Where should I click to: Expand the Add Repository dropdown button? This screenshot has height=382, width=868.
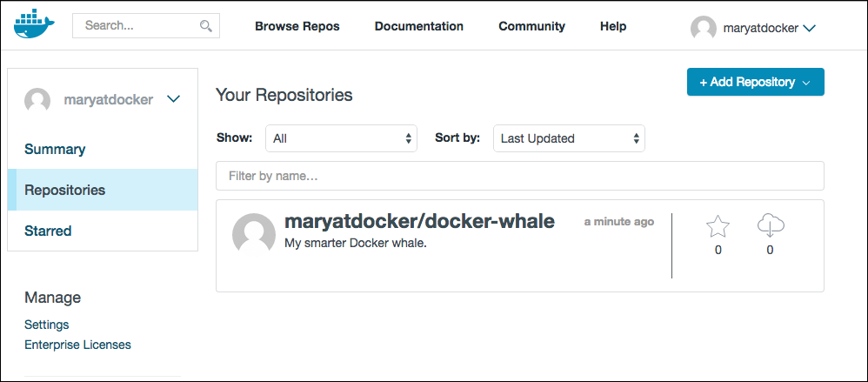coord(755,82)
